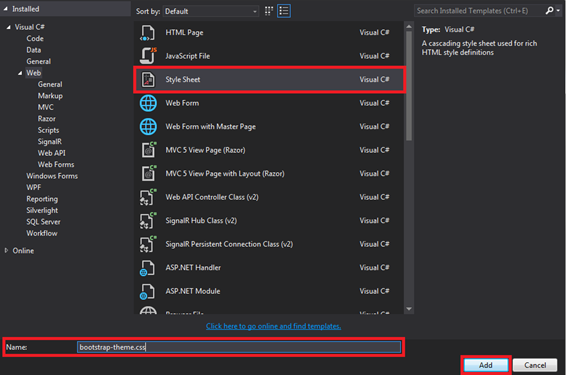Screen dimensions: 566x375
Task: Switch to medium icons grid view
Action: tap(269, 11)
